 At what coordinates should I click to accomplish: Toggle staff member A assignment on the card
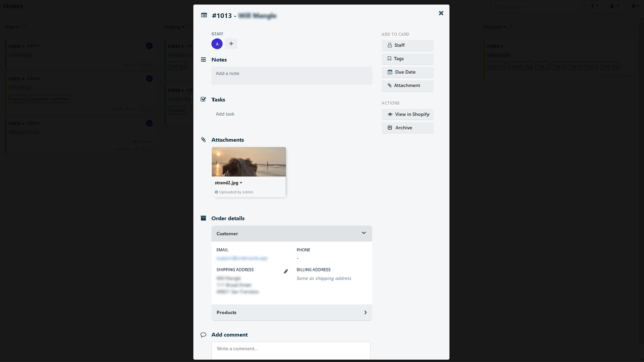(x=217, y=43)
